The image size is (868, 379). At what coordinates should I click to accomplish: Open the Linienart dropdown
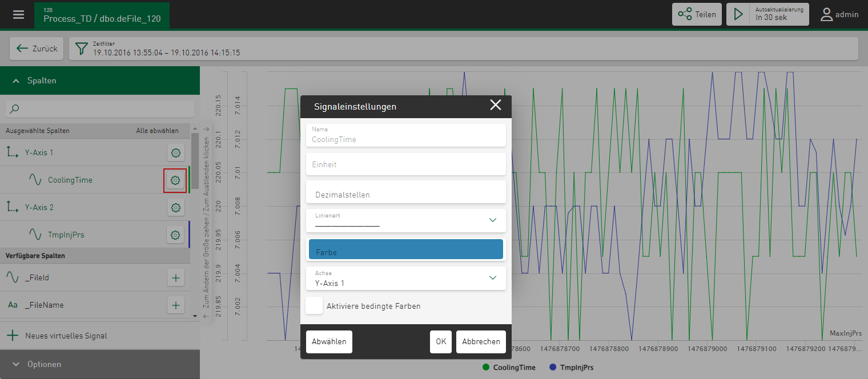click(405, 221)
